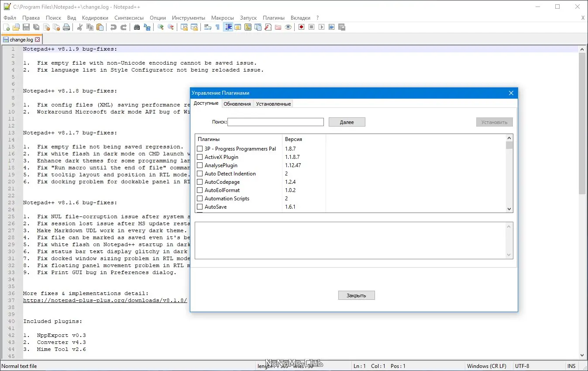
Task: Switch to the Обновления tab
Action: tap(237, 104)
